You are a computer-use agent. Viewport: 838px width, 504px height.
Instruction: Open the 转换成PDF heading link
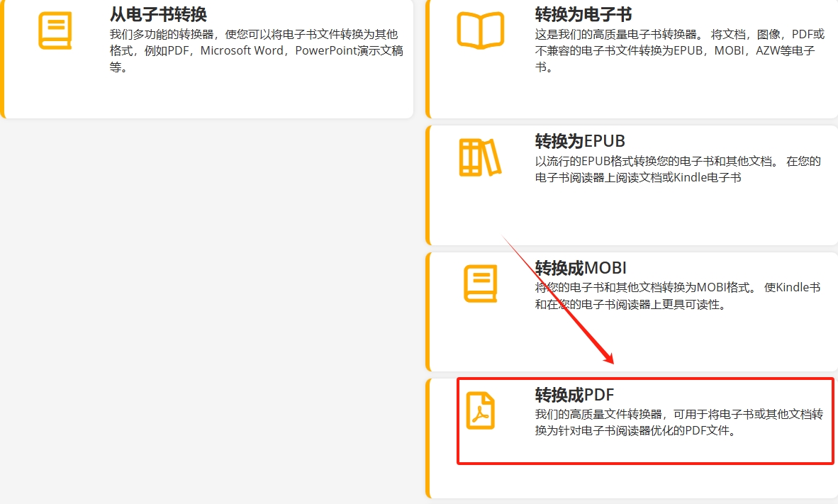pyautogui.click(x=574, y=395)
